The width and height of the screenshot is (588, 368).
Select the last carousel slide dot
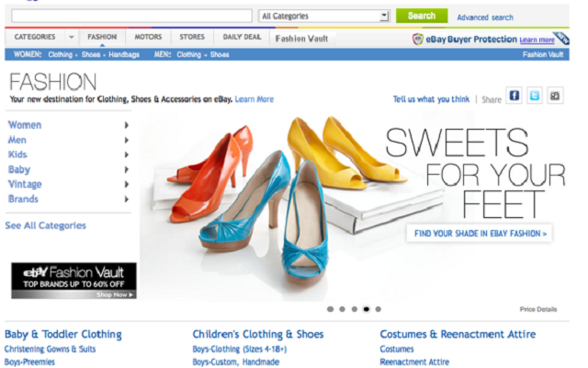[378, 309]
